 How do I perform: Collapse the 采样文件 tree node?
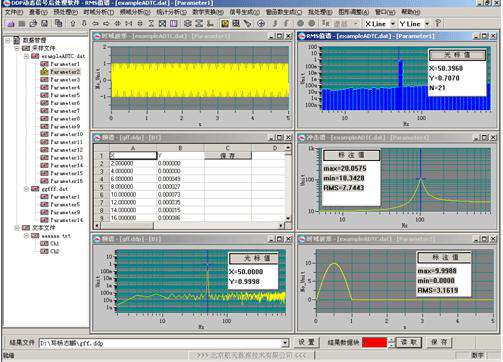(17, 48)
